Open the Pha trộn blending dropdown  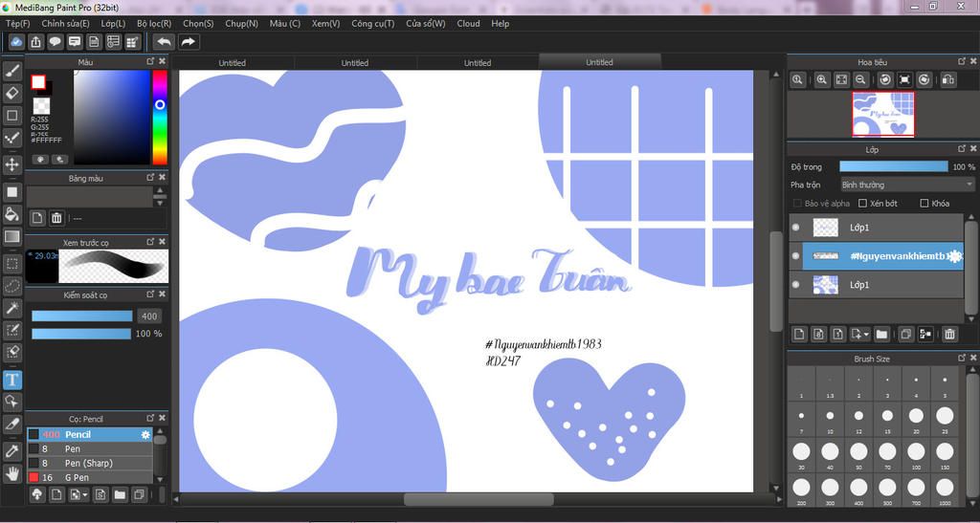[907, 185]
